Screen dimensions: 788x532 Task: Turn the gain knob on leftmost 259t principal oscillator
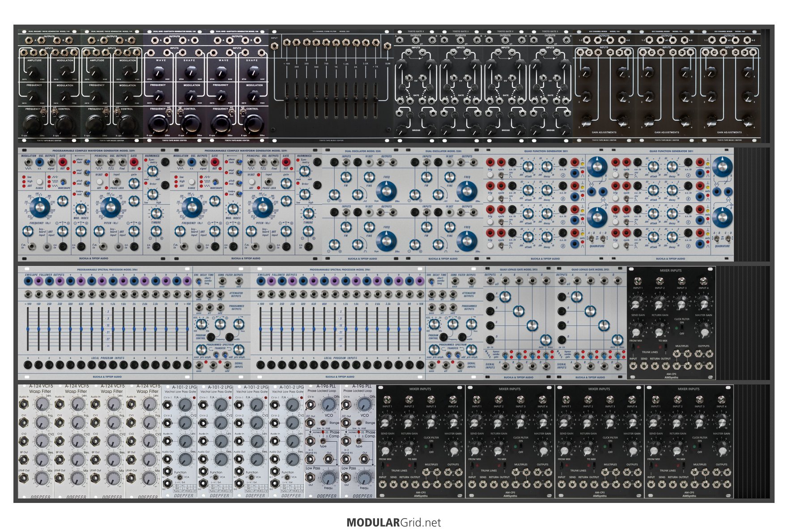(x=134, y=183)
